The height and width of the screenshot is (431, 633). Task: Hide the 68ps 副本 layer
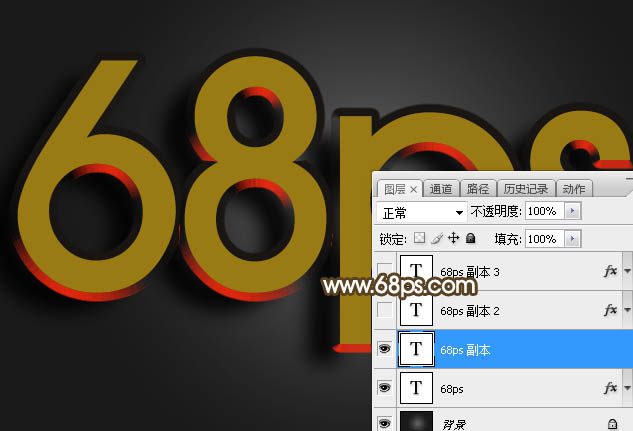[384, 348]
